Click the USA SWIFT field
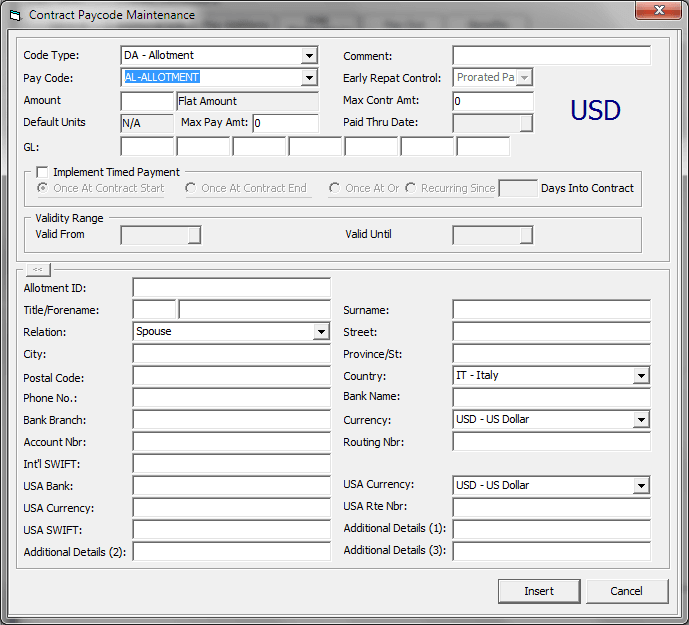 [232, 530]
